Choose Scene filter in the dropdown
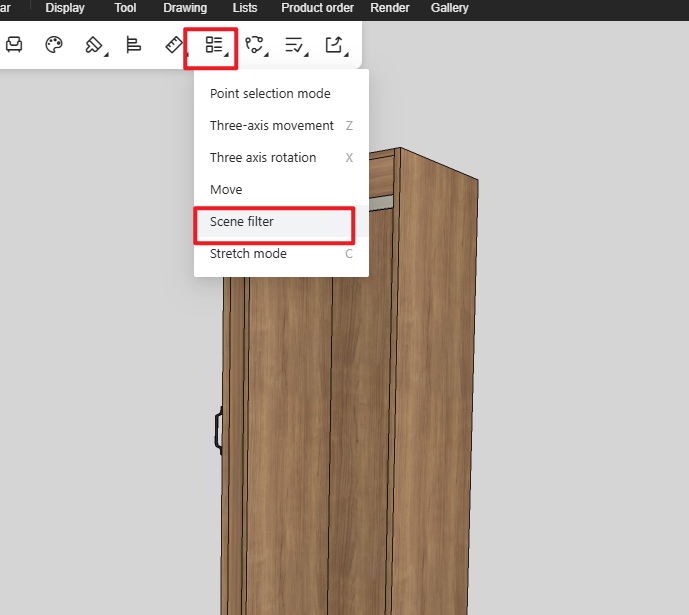This screenshot has height=615, width=689. coord(242,222)
